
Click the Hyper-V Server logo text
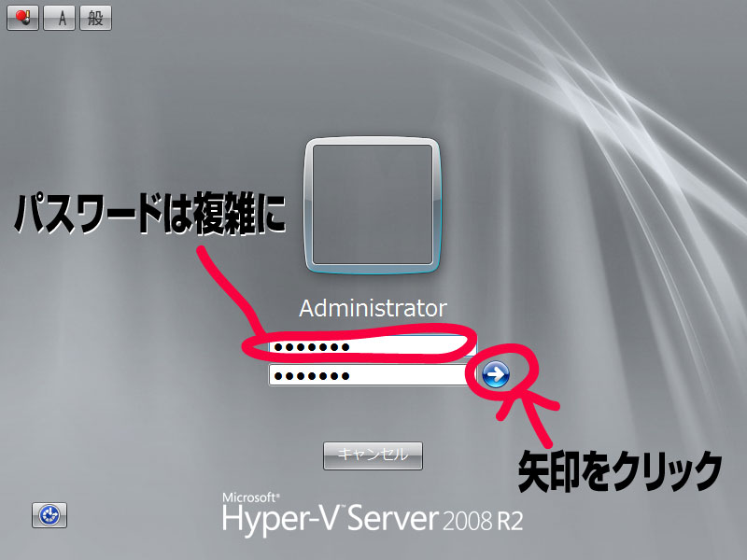point(330,520)
